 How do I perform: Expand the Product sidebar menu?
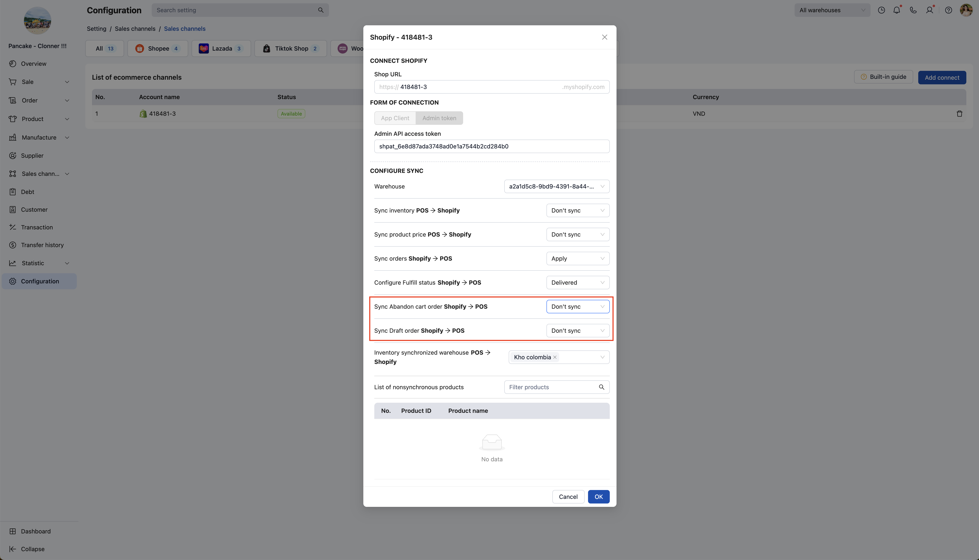point(39,119)
